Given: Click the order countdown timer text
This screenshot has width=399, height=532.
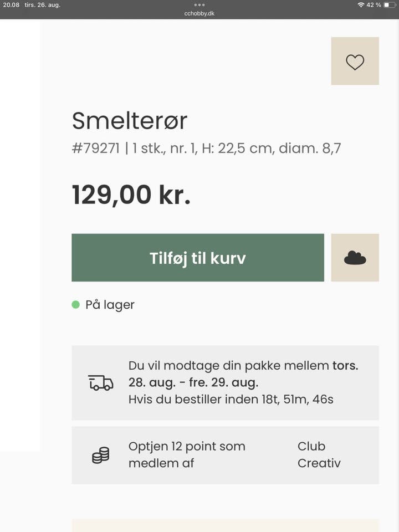Looking at the screenshot, I should [231, 399].
